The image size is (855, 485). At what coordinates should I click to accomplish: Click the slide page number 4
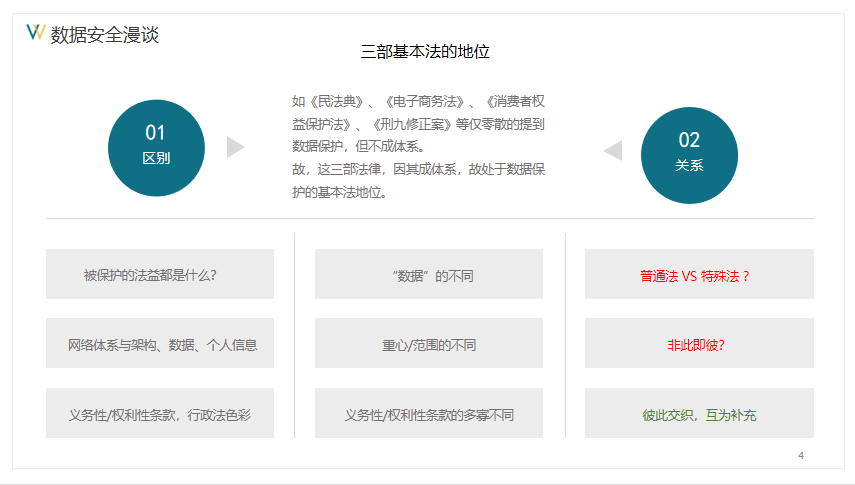(800, 456)
